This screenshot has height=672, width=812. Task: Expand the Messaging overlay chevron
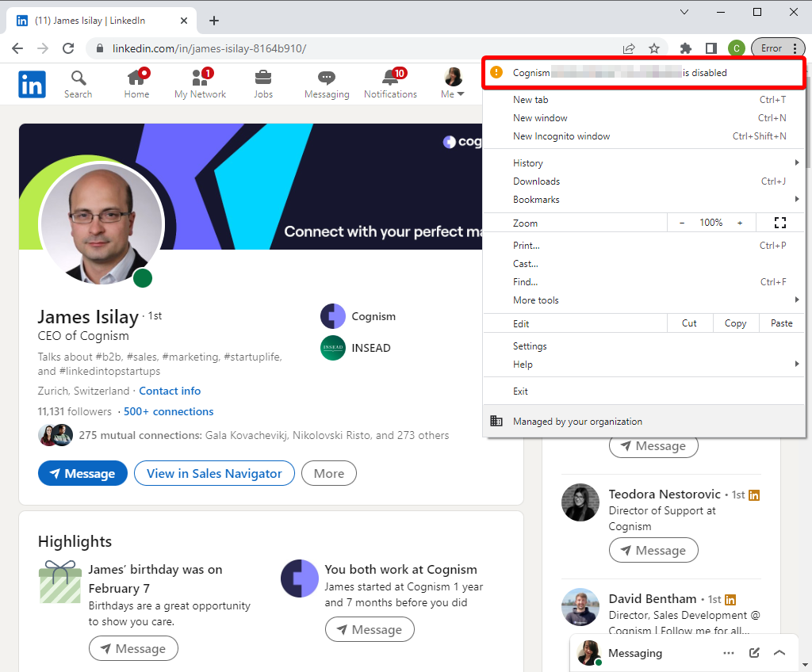(779, 653)
